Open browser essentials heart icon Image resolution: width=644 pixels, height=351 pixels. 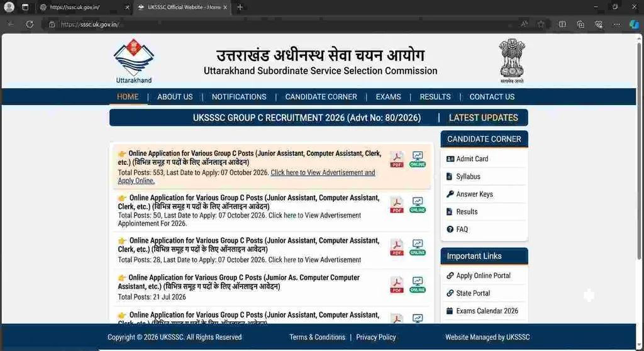point(599,25)
